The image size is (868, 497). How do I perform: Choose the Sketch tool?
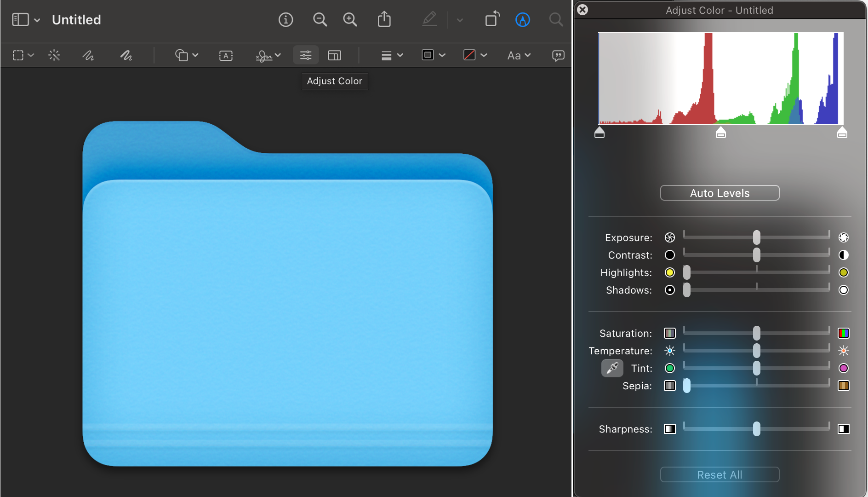(88, 56)
